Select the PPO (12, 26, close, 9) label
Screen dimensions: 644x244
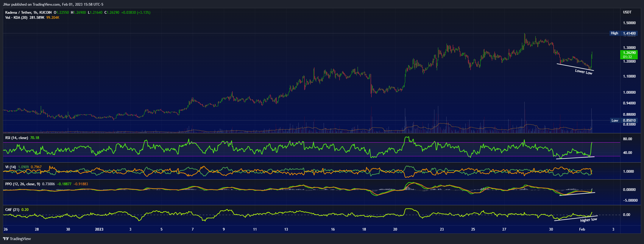click(x=23, y=184)
